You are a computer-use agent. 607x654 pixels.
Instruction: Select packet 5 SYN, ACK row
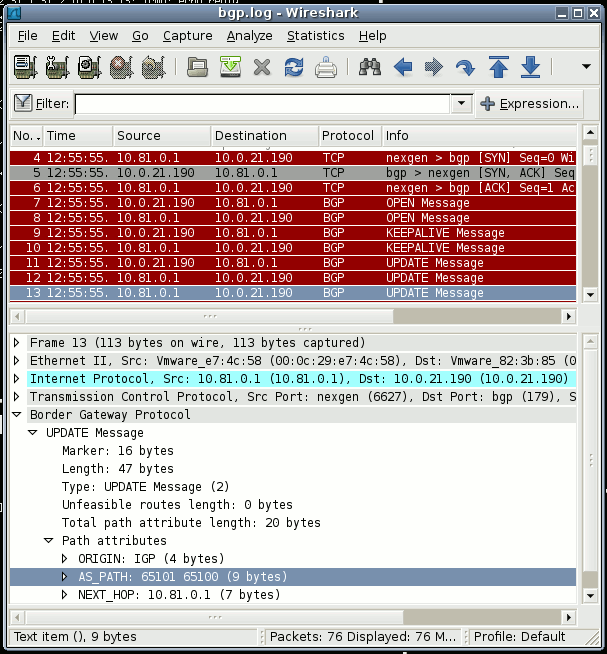(293, 173)
